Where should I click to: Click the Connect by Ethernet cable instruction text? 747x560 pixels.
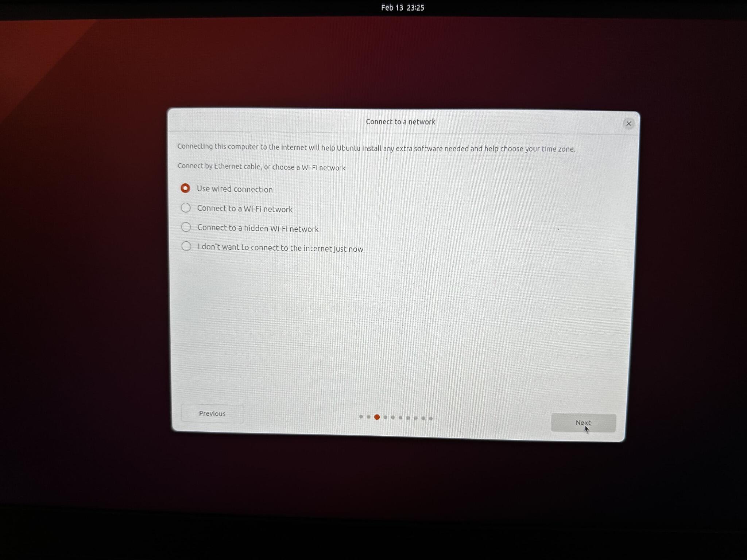tap(261, 167)
